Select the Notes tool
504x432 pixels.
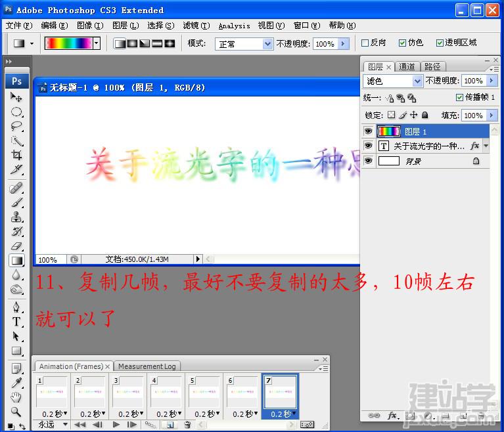(16, 368)
